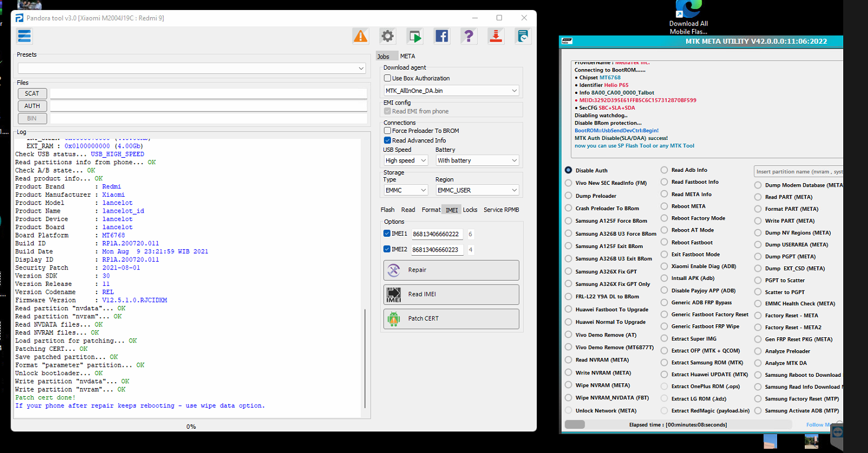Open USB Speed dropdown

405,161
